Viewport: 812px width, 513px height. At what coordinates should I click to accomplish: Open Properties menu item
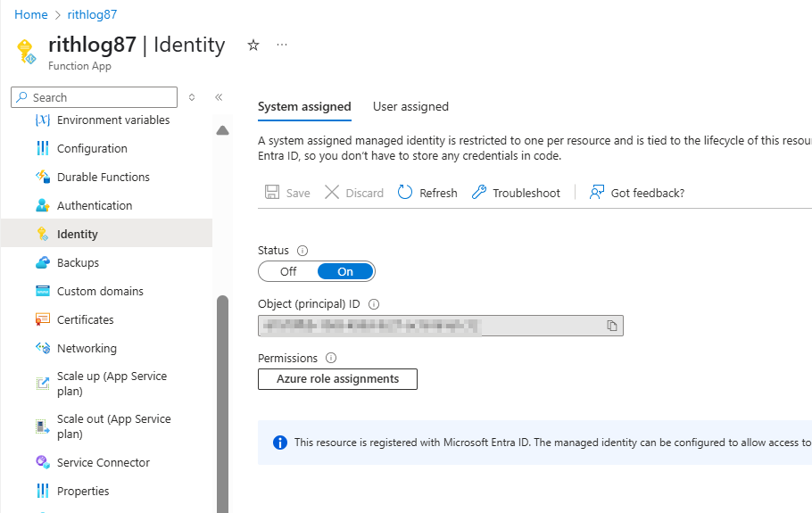tap(107, 491)
